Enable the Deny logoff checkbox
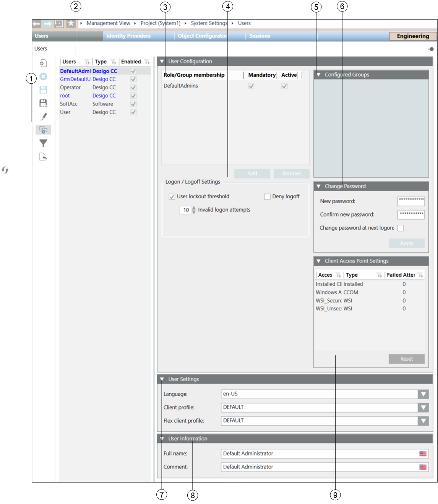Viewport: 438px width, 504px height. pos(268,196)
